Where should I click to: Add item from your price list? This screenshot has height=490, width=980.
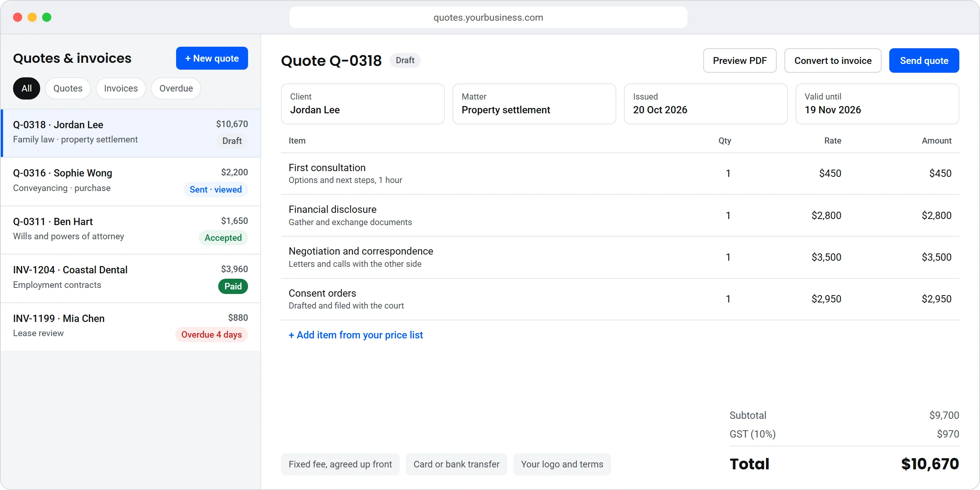[356, 335]
